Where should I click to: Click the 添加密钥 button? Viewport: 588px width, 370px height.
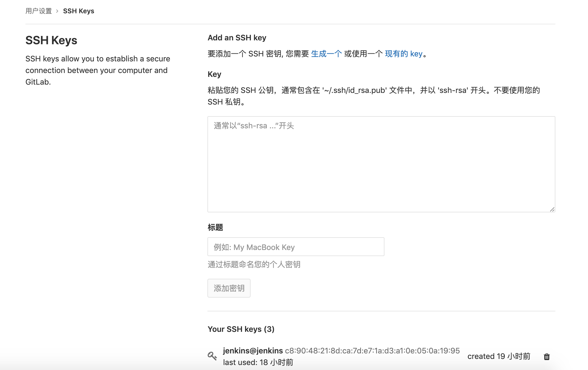(229, 288)
